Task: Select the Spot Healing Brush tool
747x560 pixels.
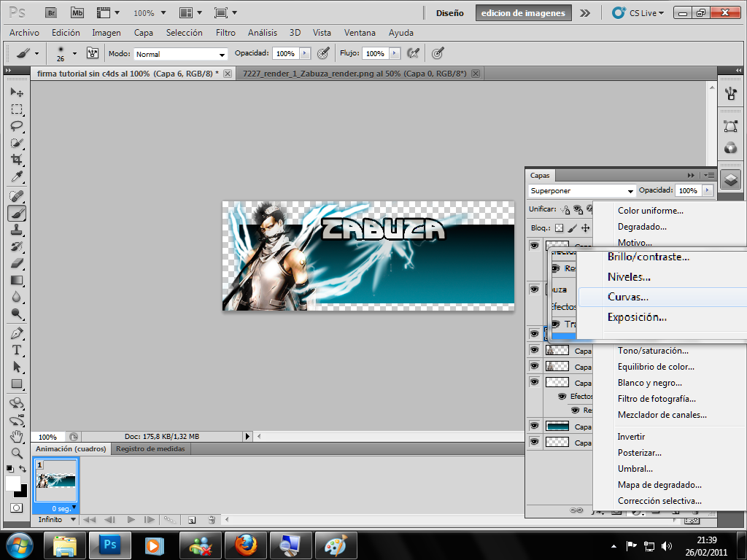Action: click(x=17, y=196)
